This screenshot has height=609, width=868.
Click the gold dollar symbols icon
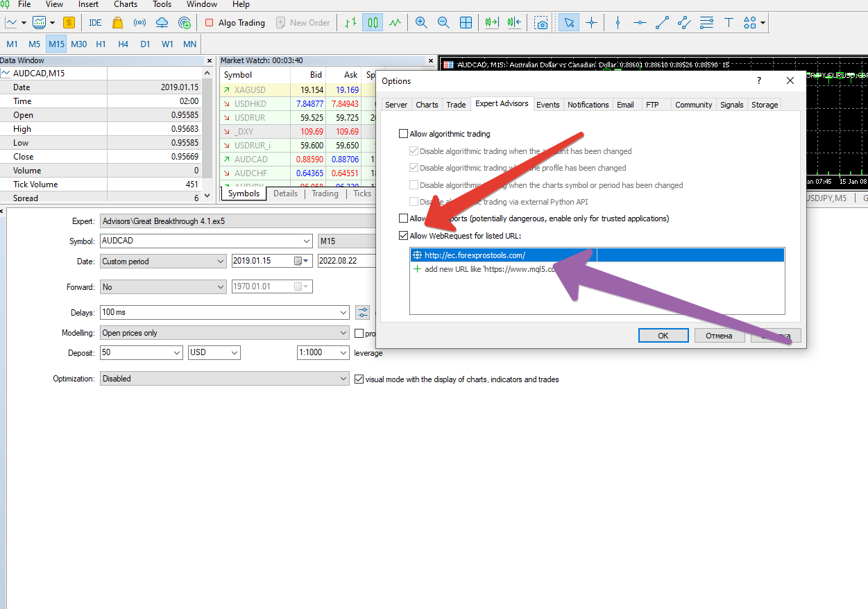click(x=69, y=22)
